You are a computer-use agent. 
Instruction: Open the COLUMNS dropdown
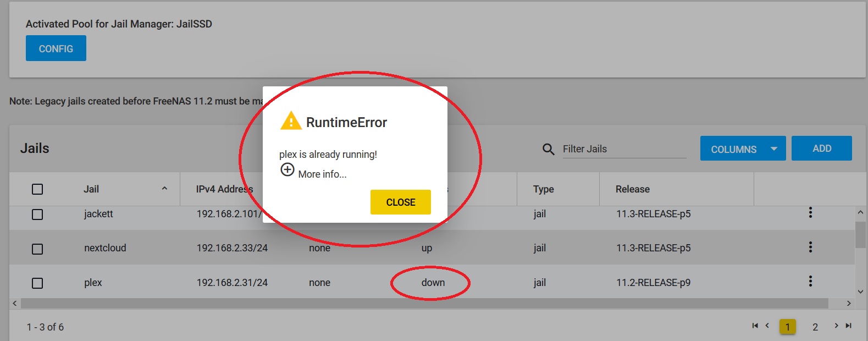click(743, 148)
